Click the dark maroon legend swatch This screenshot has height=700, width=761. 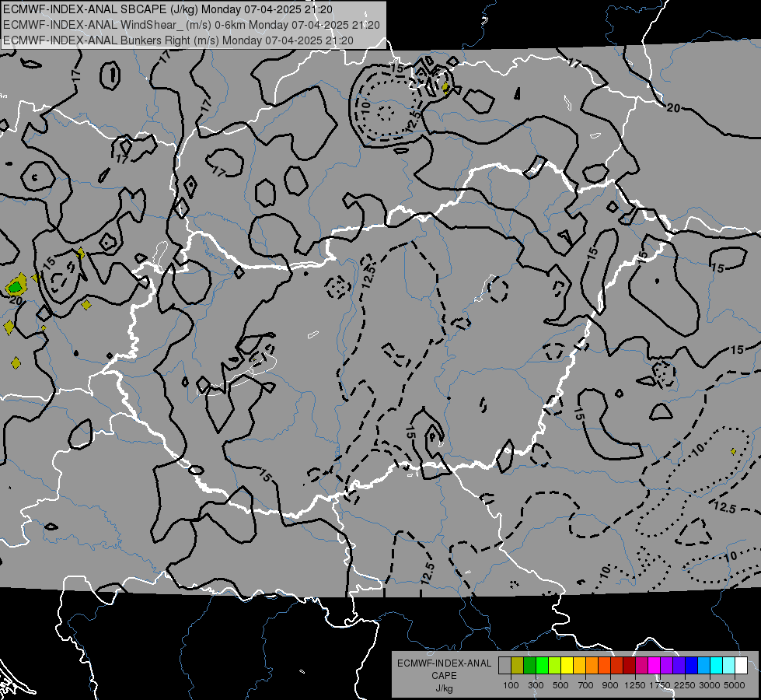[x=630, y=666]
